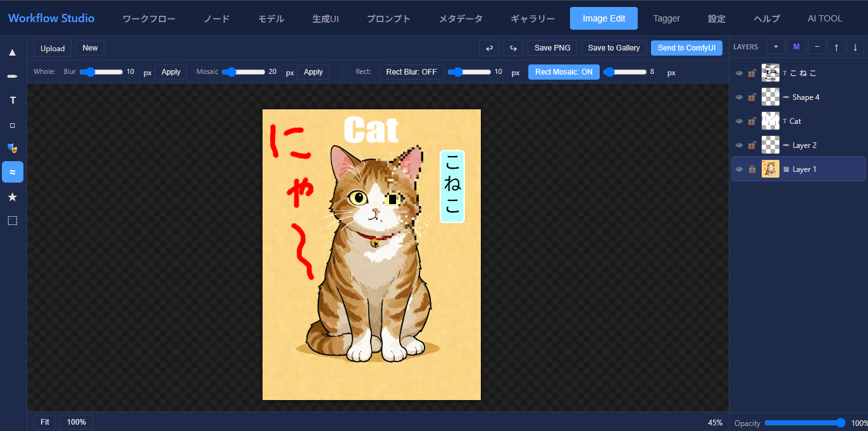Open the 設定 settings tab
Image resolution: width=868 pixels, height=431 pixels.
pyautogui.click(x=717, y=18)
